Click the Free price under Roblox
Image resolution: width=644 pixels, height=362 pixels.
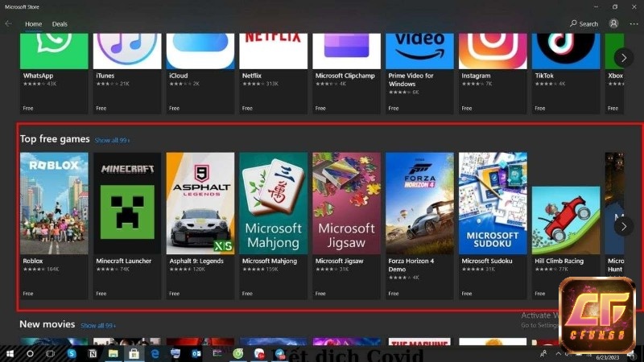pyautogui.click(x=28, y=294)
